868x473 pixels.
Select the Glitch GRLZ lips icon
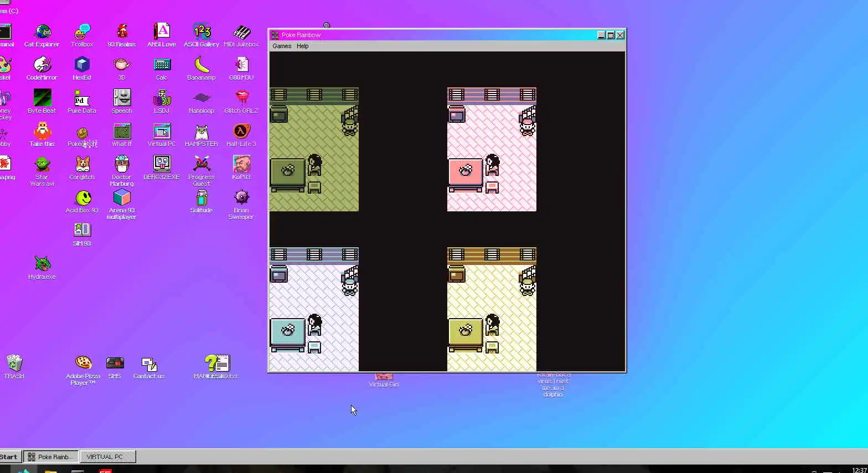(241, 102)
